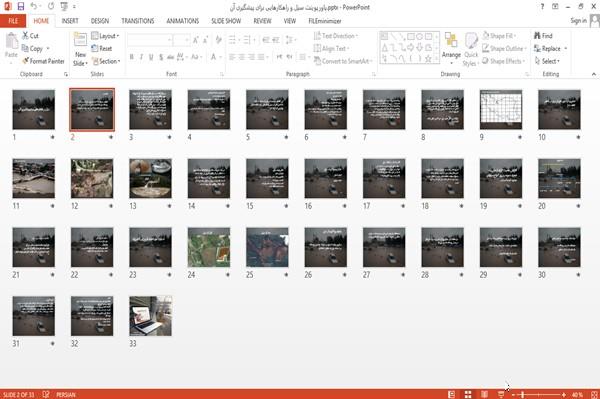600x399 pixels.
Task: Click the New Slide icon
Action: click(80, 40)
